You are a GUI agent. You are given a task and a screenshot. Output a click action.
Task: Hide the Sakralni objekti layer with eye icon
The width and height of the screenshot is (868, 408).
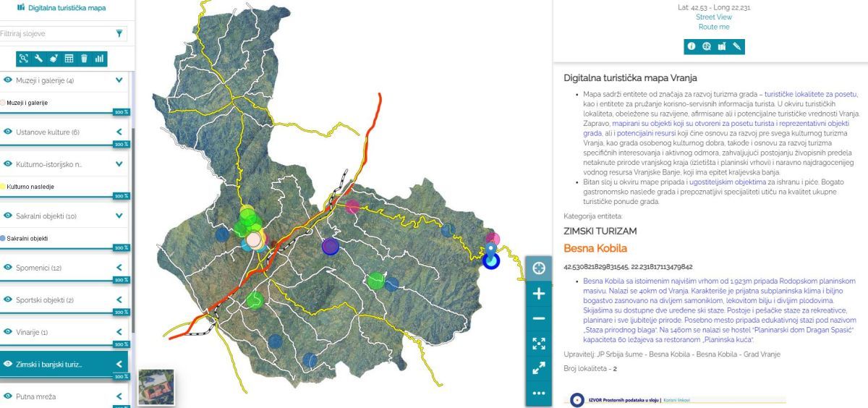pos(8,216)
